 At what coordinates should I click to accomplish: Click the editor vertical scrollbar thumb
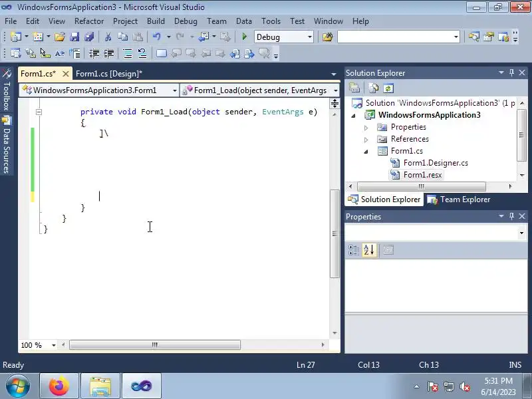(x=334, y=233)
